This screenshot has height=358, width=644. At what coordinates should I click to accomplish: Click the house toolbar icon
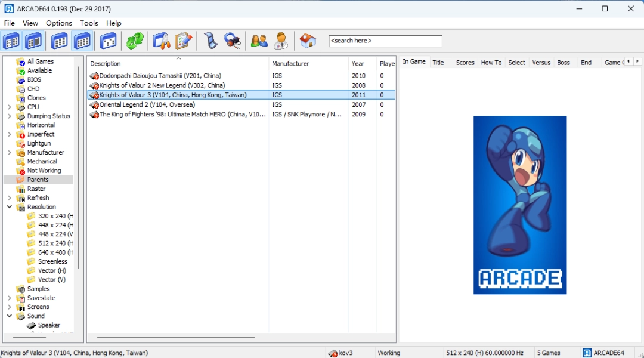pyautogui.click(x=308, y=41)
